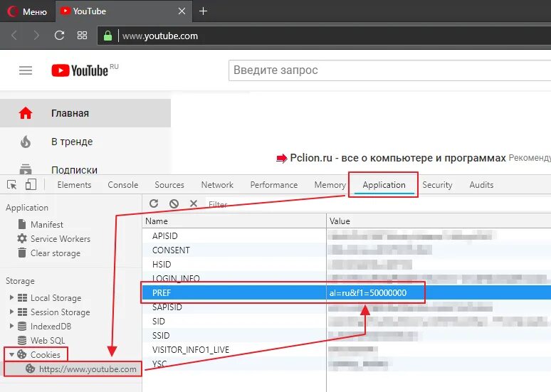Image resolution: width=551 pixels, height=392 pixels.
Task: Go forward in browser history
Action: [x=36, y=36]
